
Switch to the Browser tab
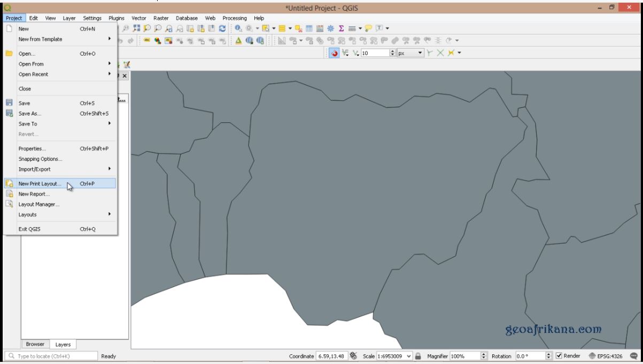tap(35, 344)
